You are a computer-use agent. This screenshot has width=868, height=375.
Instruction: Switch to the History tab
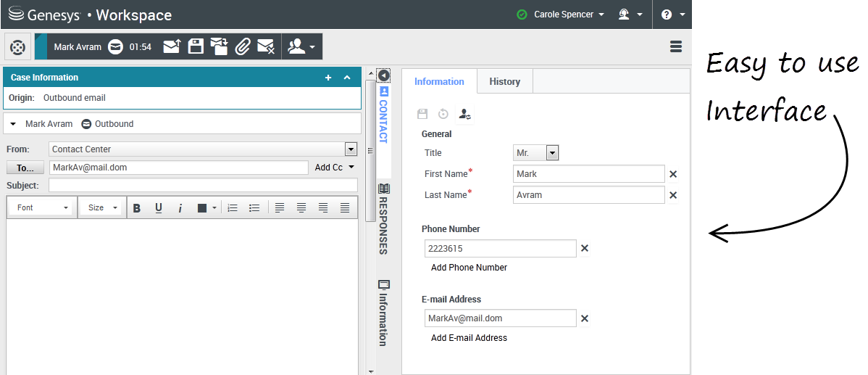(x=504, y=82)
